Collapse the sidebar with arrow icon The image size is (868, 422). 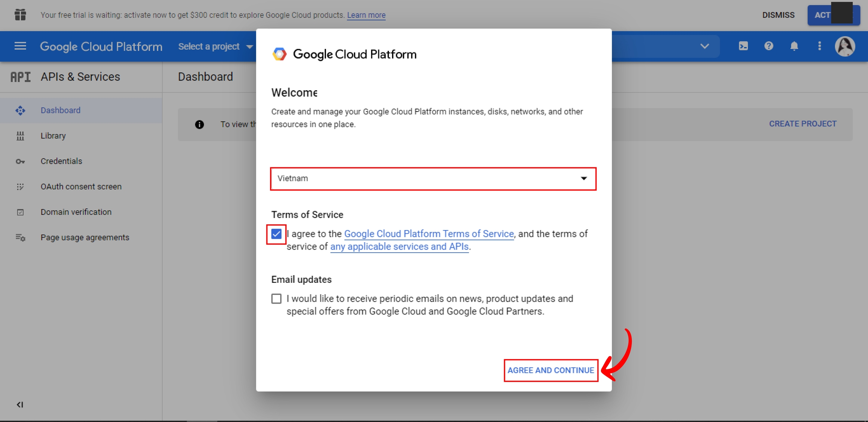20,405
